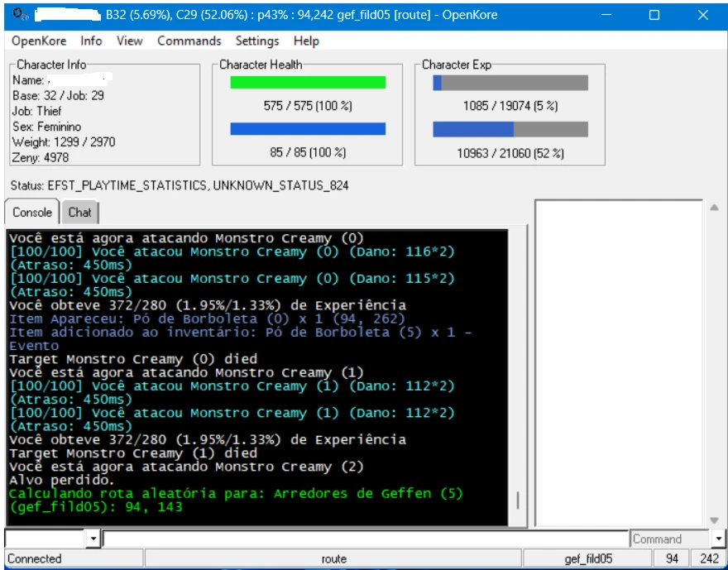Click 'Calculando rota aleatória para' console line
Screen dimensions: 728x570
coord(236,493)
